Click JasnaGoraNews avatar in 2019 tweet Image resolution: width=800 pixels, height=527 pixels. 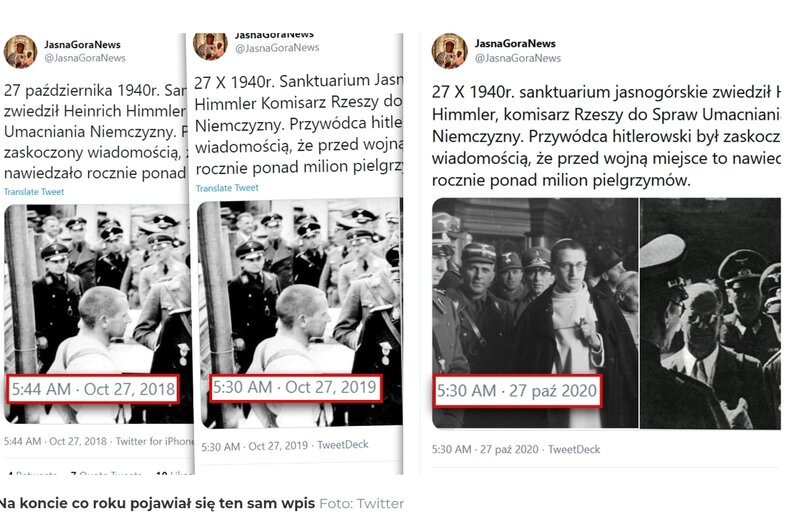[210, 46]
